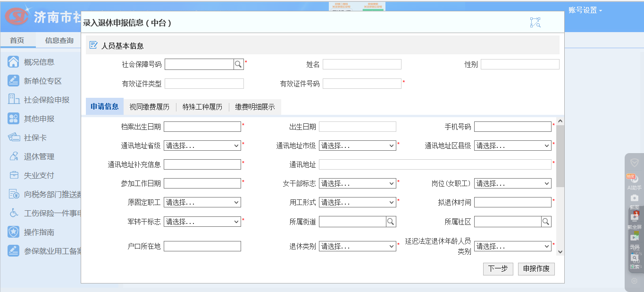
Task: Expand the 女干部标志 dropdown
Action: pos(357,184)
